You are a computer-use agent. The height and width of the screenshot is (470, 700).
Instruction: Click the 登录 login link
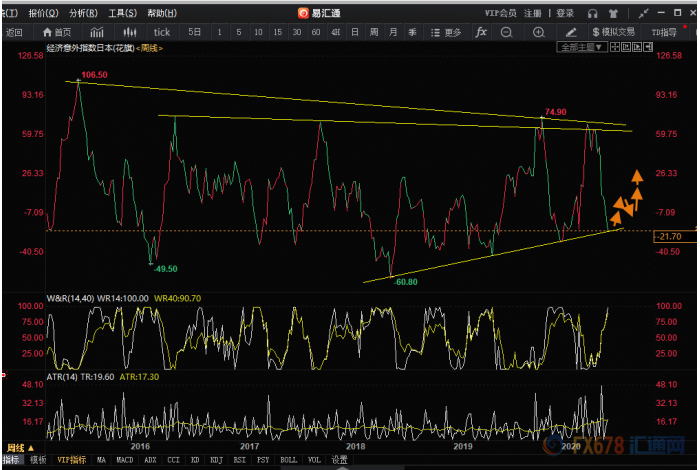pos(565,13)
